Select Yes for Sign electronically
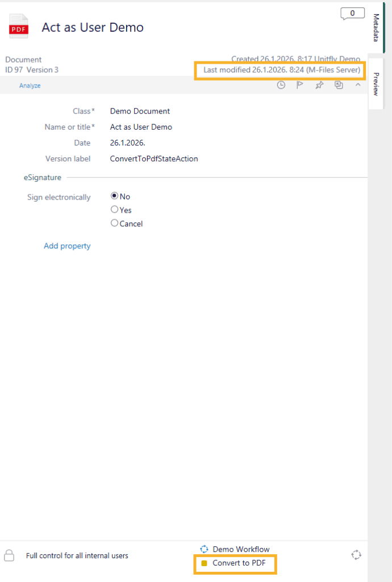The image size is (392, 582). [x=115, y=210]
